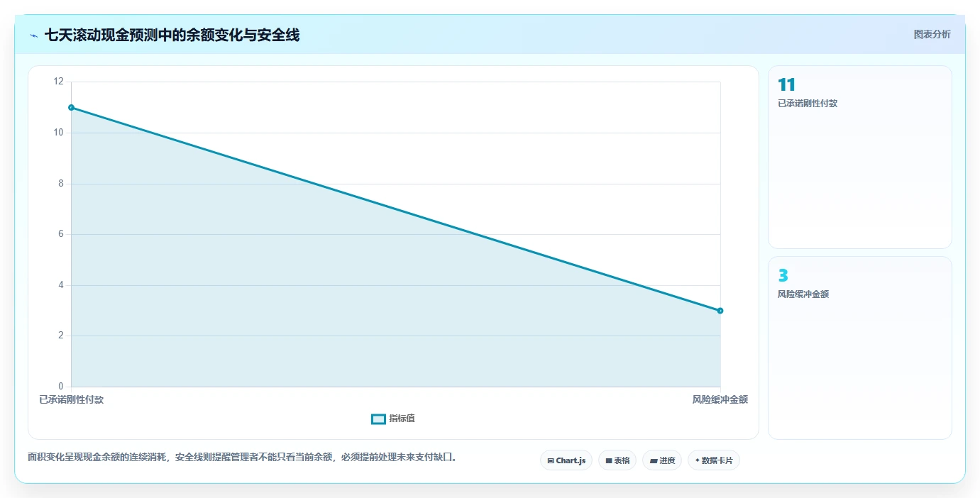This screenshot has height=498, width=980.
Task: Open the card showing 3 风险缓冲金额
Action: [x=860, y=348]
